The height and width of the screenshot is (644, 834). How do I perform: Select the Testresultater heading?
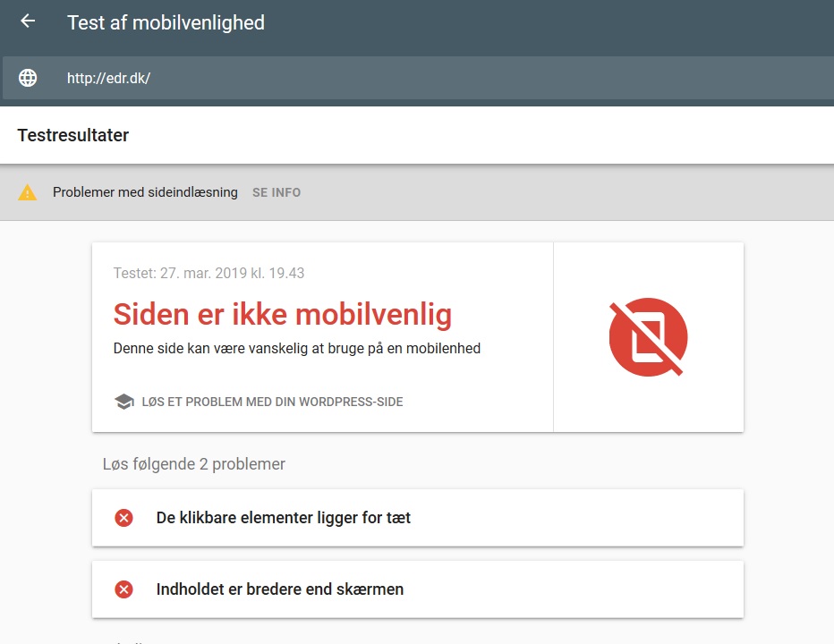(73, 136)
